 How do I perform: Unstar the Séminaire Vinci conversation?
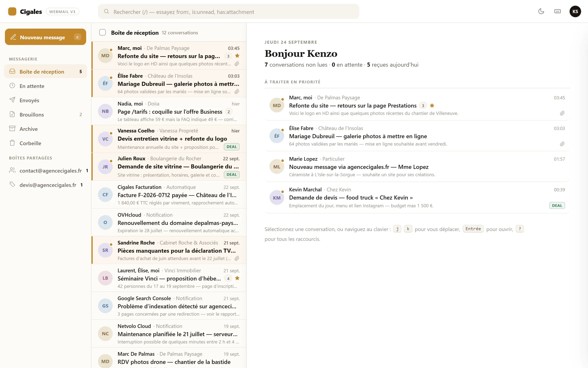[x=237, y=278]
